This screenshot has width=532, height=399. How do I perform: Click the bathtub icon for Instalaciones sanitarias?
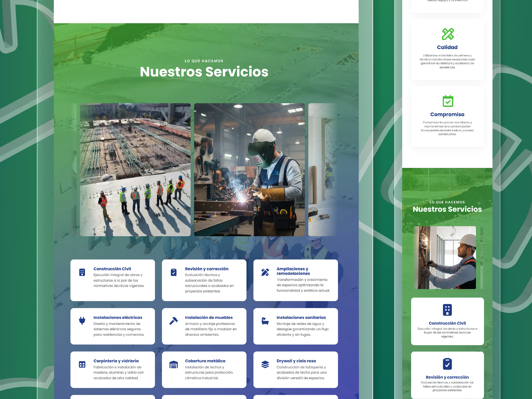[x=265, y=321]
